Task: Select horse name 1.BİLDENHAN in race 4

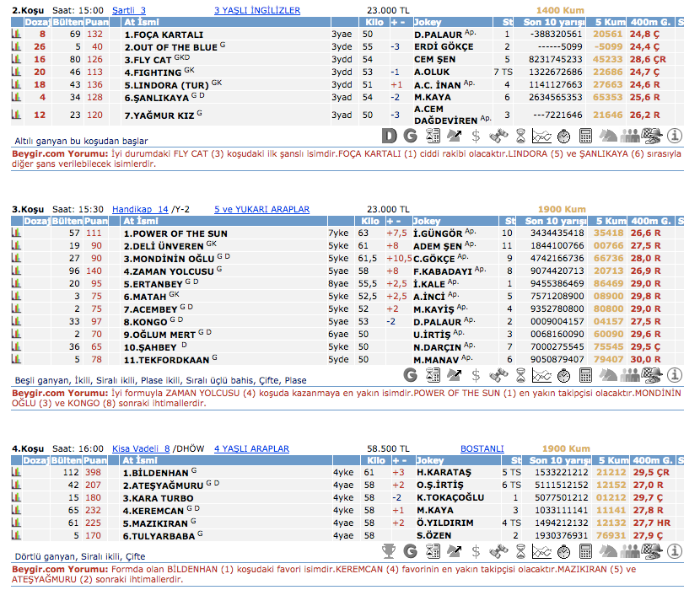Action: click(157, 473)
